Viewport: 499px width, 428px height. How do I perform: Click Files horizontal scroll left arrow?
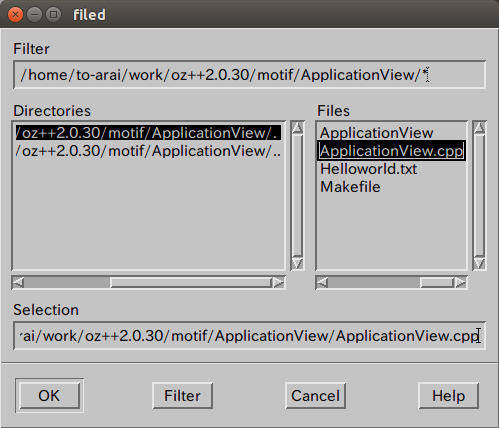tap(322, 283)
